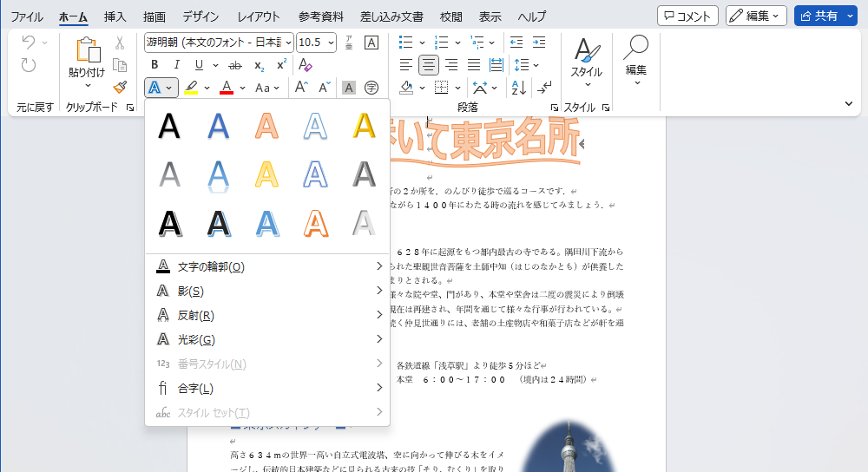This screenshot has width=868, height=472.
Task: Click the Paste clipboard icon
Action: [x=88, y=50]
